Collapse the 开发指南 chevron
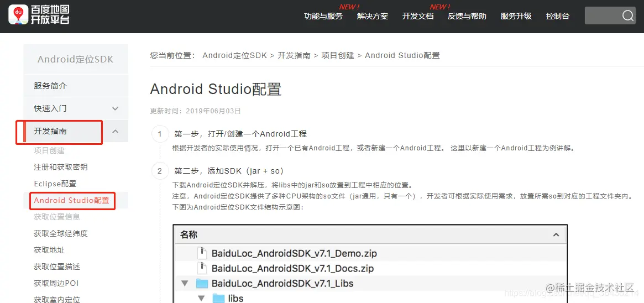 point(116,132)
